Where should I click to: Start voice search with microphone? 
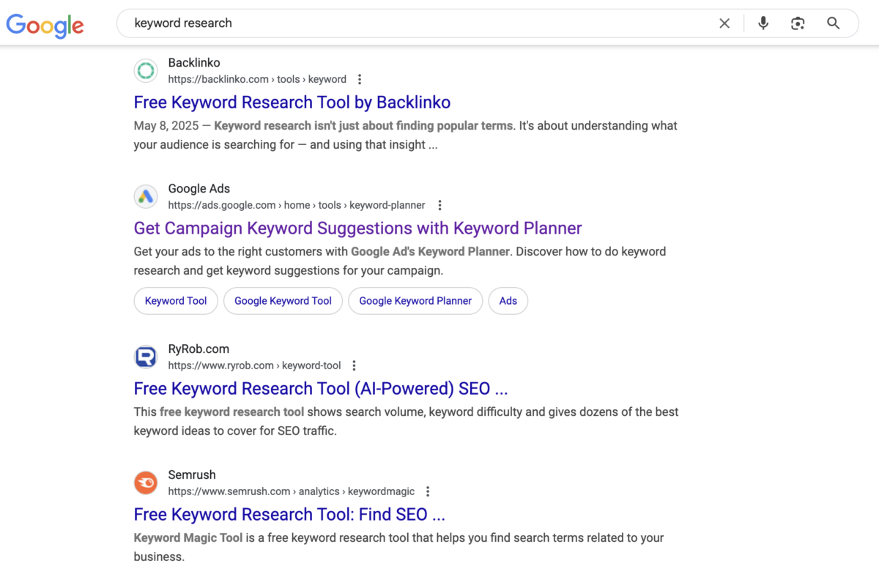763,23
